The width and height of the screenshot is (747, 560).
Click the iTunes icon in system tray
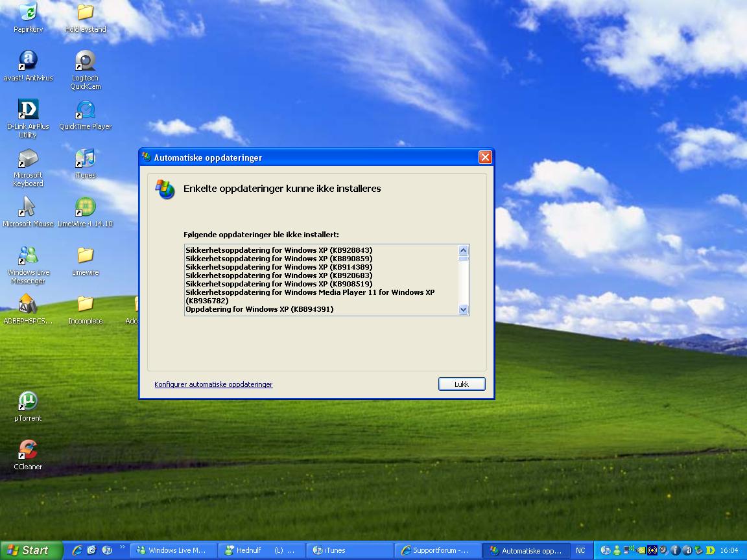[x=606, y=550]
